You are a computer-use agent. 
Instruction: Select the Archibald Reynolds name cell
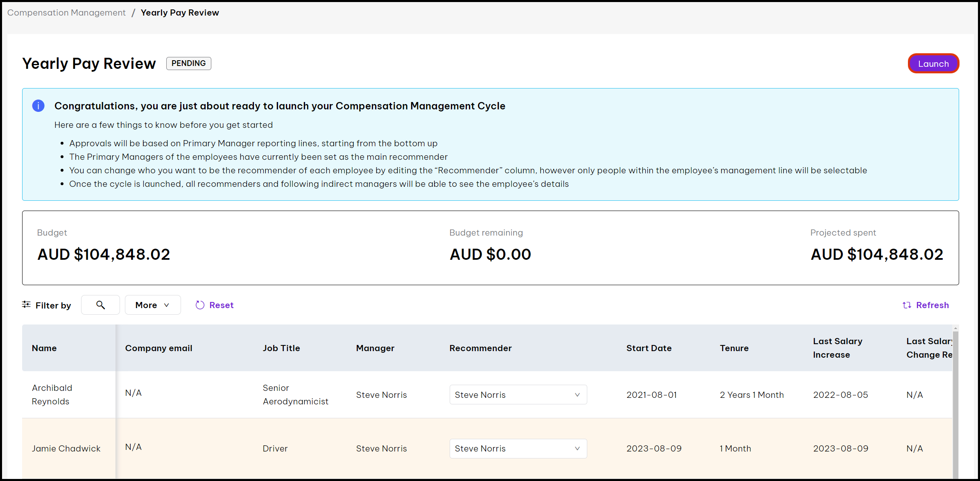point(52,395)
